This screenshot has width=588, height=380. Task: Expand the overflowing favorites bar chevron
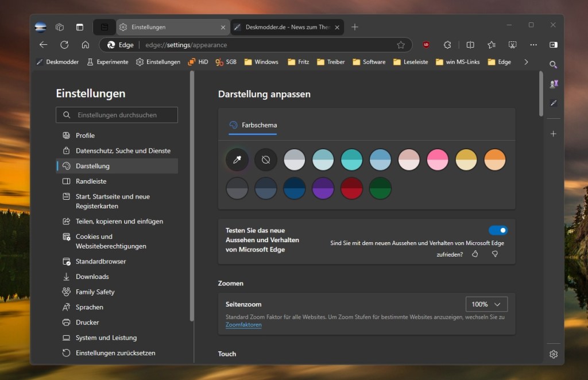pos(526,61)
